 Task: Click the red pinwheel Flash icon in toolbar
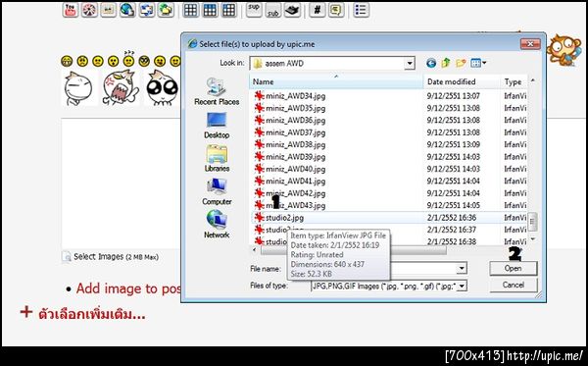coord(89,10)
